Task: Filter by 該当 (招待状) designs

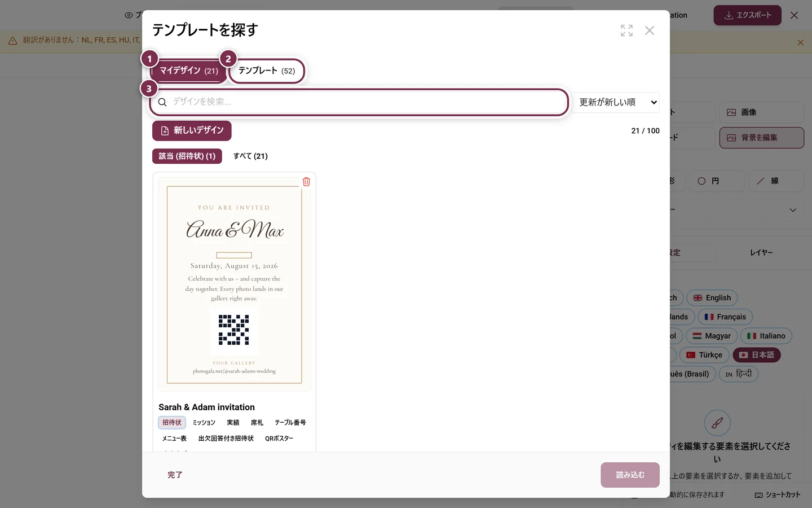Action: [x=187, y=156]
